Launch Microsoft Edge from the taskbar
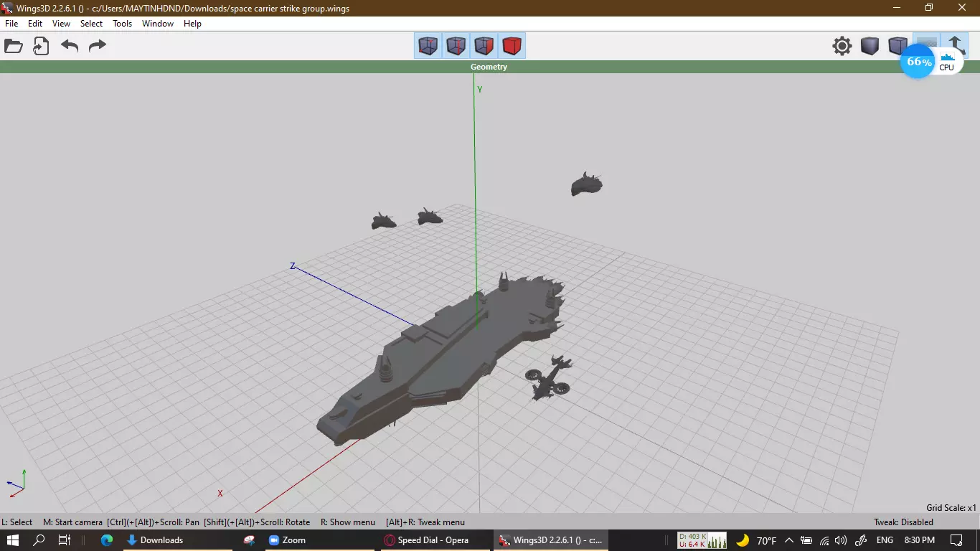This screenshot has height=551, width=980. click(107, 540)
